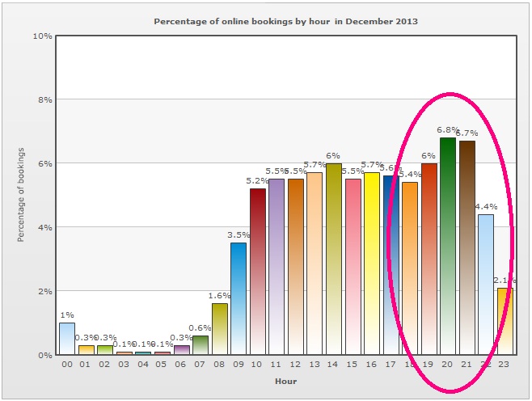
Task: Click the pink bar for hour 15
Action: pyautogui.click(x=353, y=267)
